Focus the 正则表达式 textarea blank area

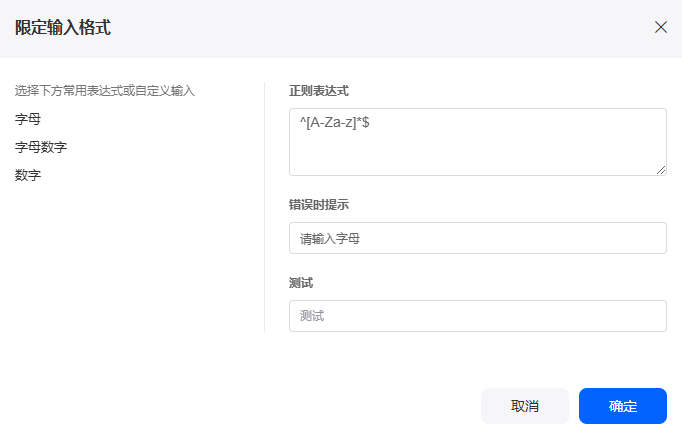click(x=478, y=152)
